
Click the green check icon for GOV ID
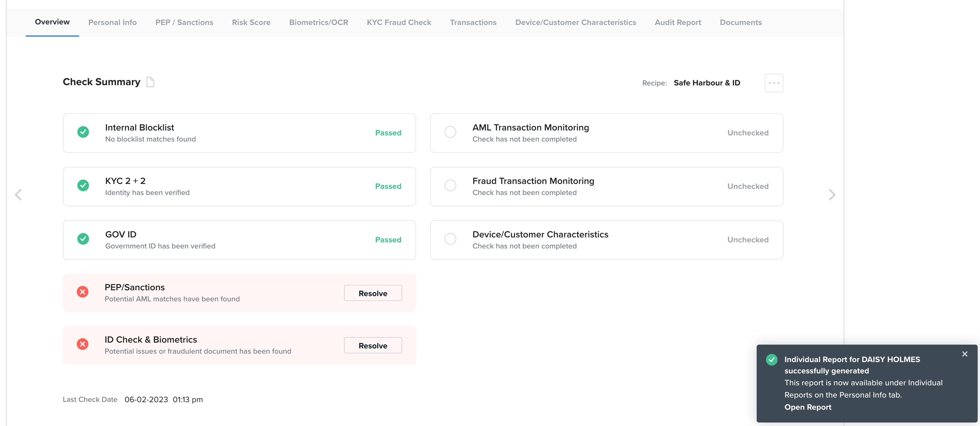(x=83, y=239)
